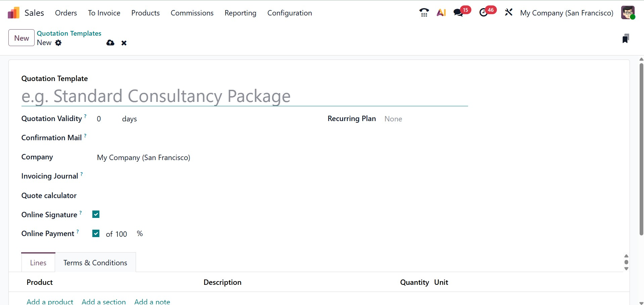644x305 pixels.
Task: Click the Sales app logo icon
Action: (x=13, y=13)
